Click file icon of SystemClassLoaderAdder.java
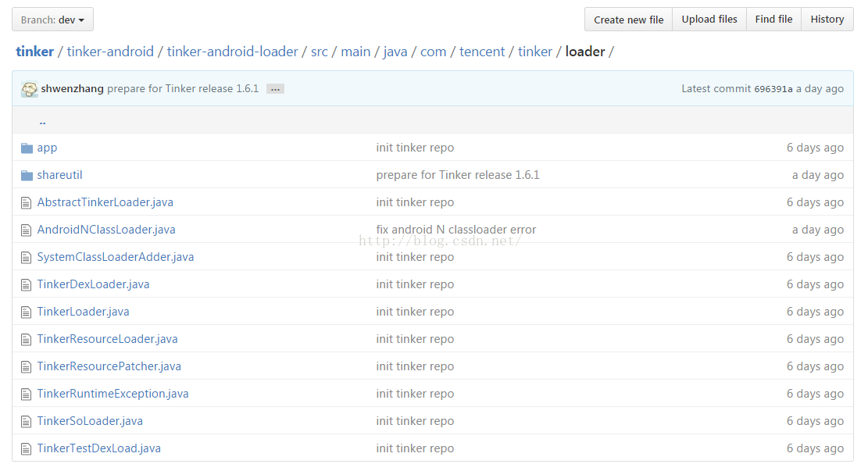The height and width of the screenshot is (464, 868). coord(26,258)
